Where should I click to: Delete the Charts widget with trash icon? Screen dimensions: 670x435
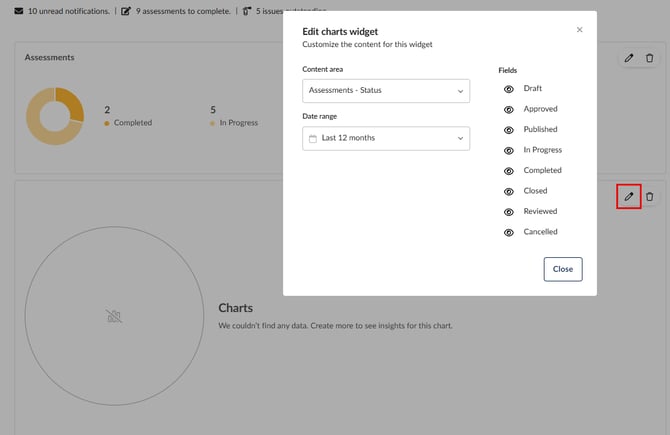tap(649, 197)
